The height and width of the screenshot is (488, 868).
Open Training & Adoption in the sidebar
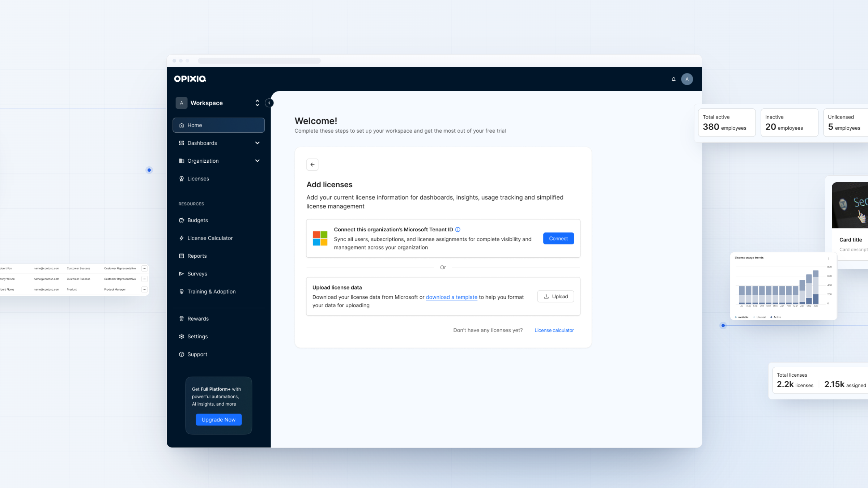tap(218, 291)
